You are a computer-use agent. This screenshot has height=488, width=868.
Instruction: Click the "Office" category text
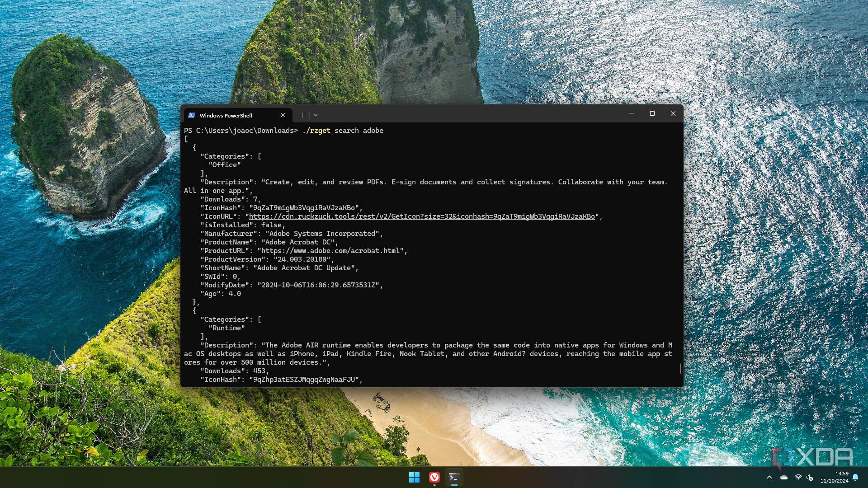[x=225, y=165]
